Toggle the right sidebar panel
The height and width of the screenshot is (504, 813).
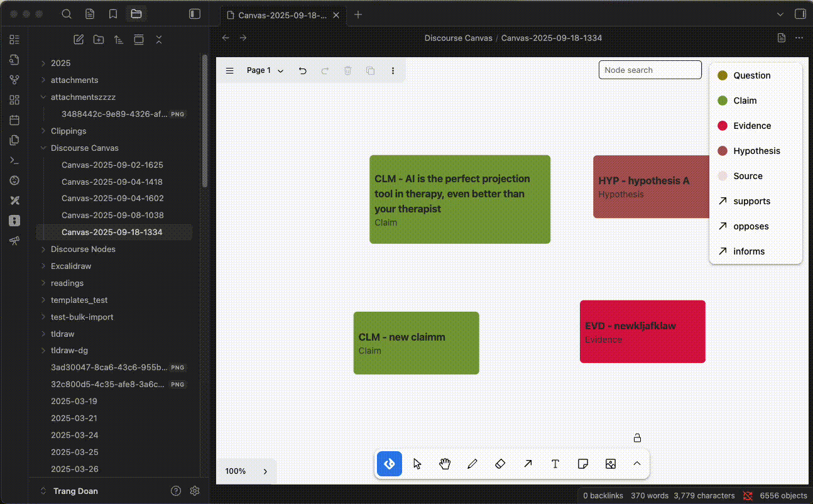800,14
